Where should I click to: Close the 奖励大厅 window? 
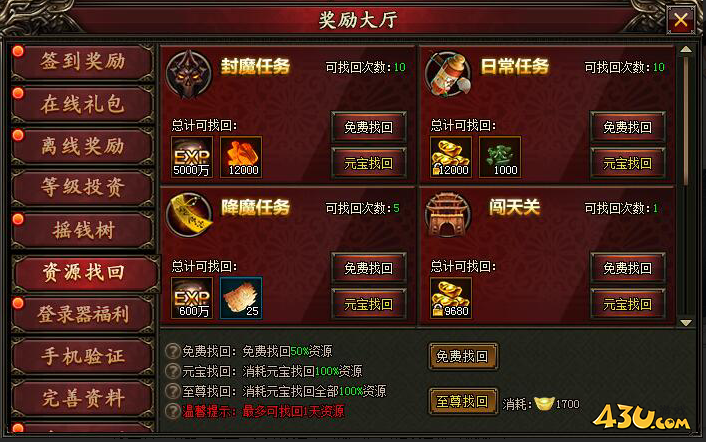pos(681,20)
